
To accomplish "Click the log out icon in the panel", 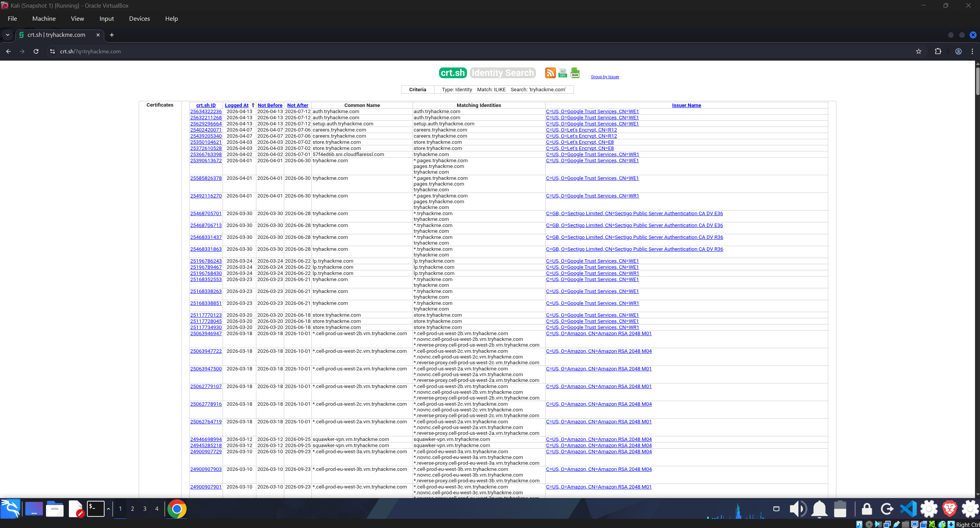I will click(887, 509).
